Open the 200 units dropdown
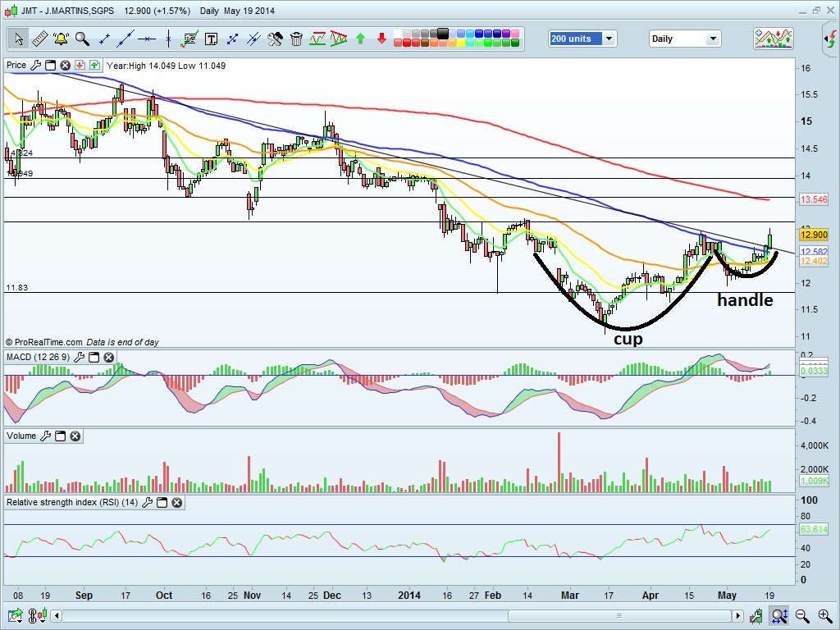 coord(609,39)
